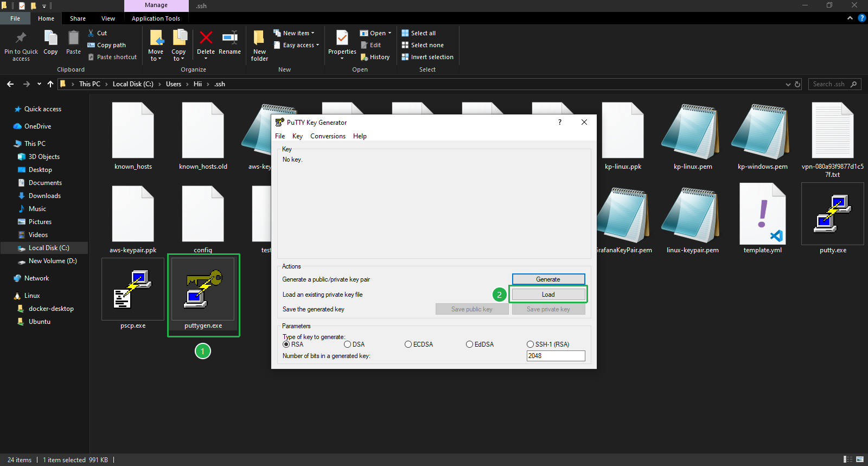The height and width of the screenshot is (466, 868).
Task: Select the linux-keypair.pem file
Action: 693,219
